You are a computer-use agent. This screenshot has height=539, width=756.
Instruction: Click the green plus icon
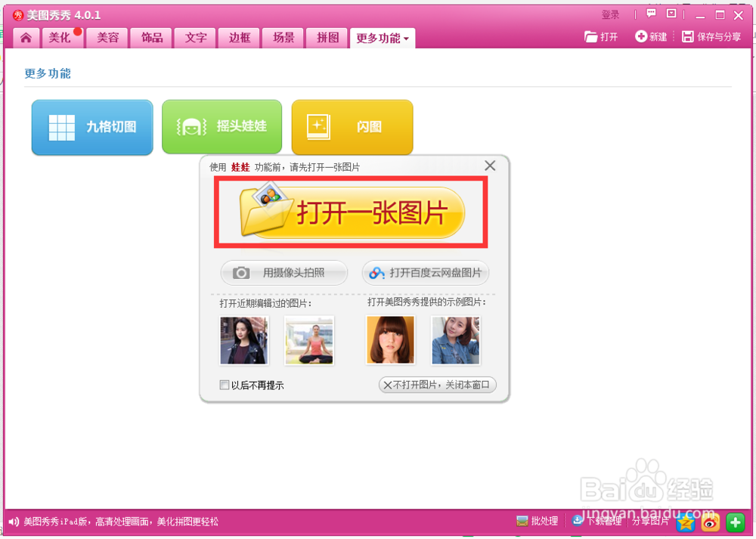[736, 522]
